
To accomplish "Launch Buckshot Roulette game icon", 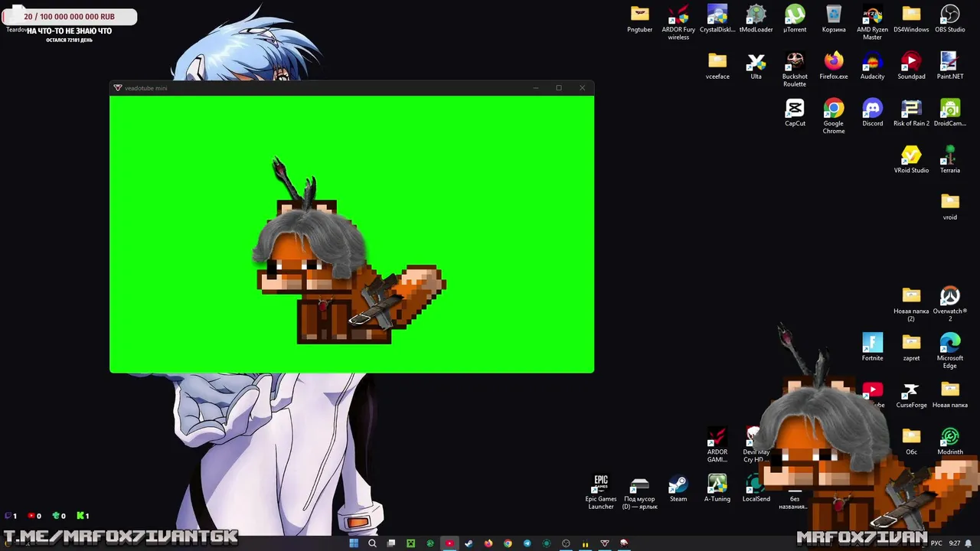I will [x=795, y=70].
